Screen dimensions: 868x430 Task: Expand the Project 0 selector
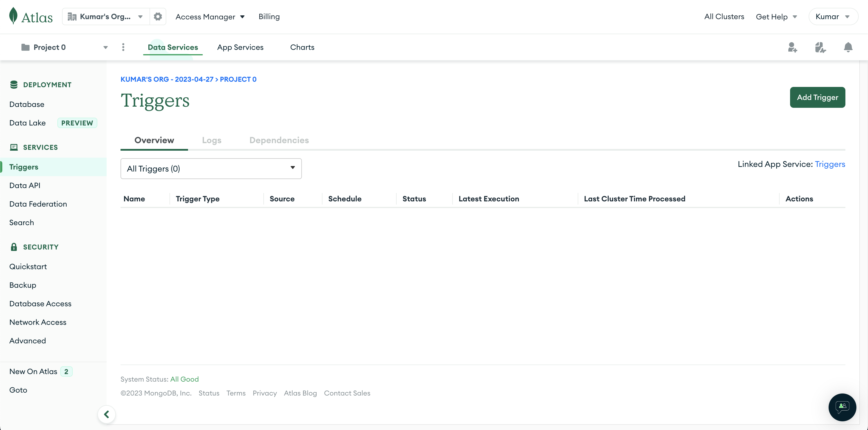(65, 47)
